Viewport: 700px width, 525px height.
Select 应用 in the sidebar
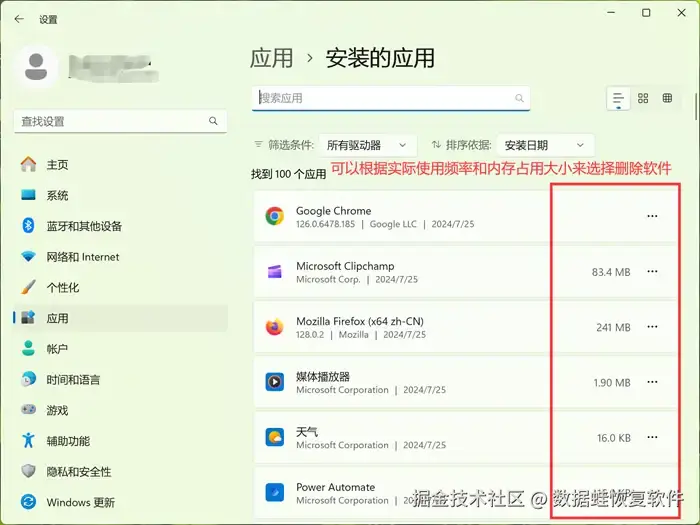[x=121, y=318]
